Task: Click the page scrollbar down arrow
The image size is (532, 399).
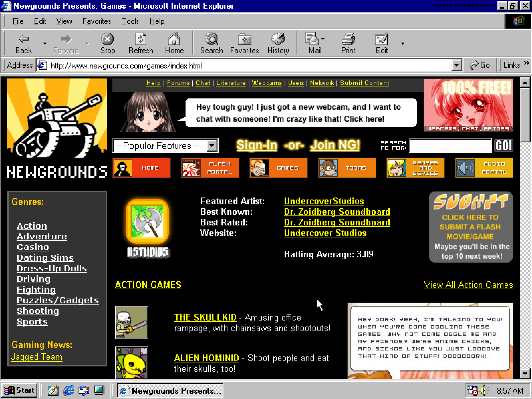Action: point(525,373)
